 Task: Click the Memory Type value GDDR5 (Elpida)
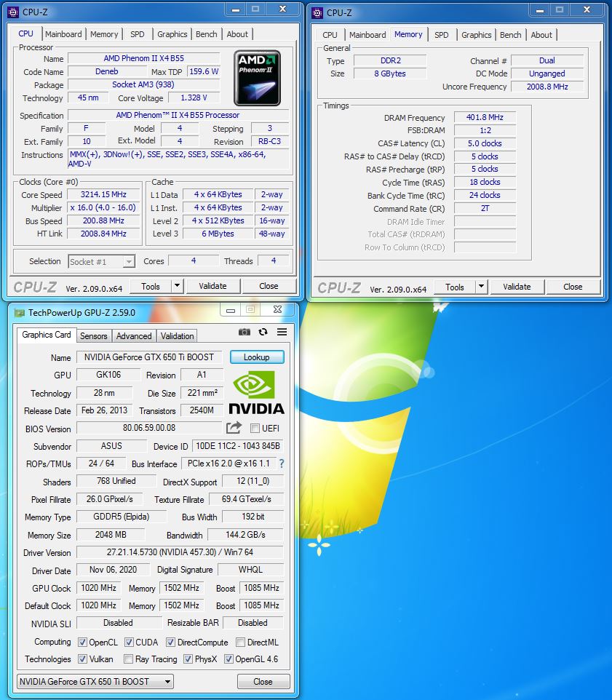(122, 517)
